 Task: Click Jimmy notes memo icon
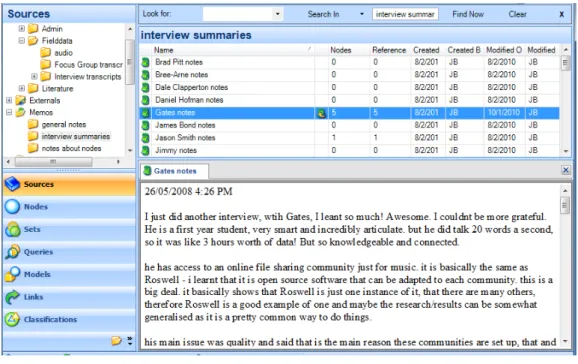click(146, 150)
